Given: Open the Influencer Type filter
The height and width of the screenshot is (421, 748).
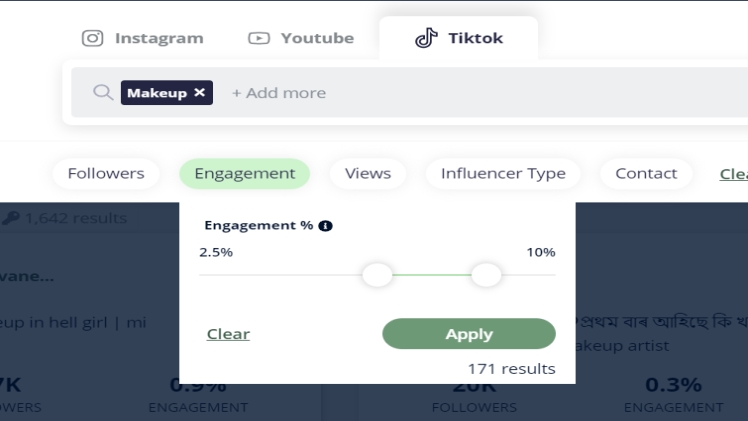Looking at the screenshot, I should [x=503, y=173].
